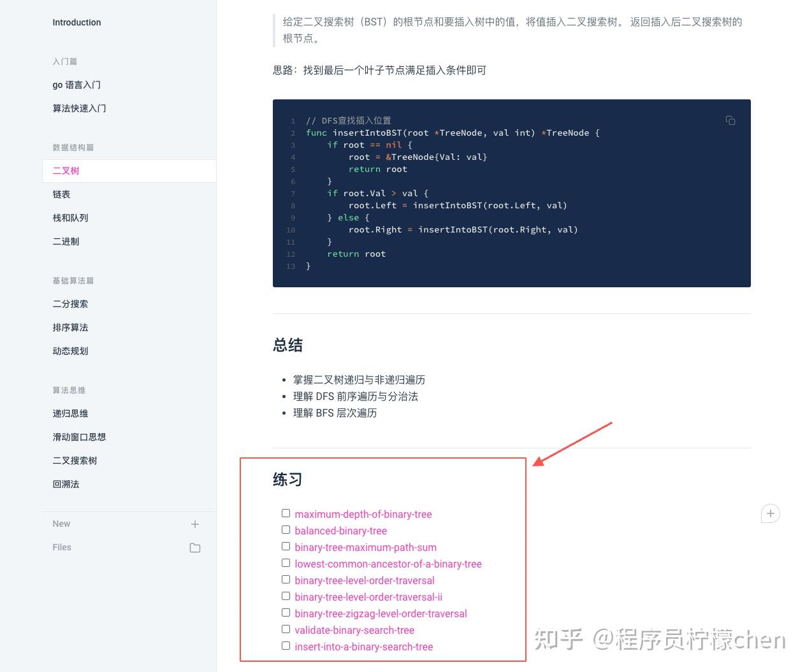Select 链表 under 数据结构篇

pyautogui.click(x=61, y=194)
